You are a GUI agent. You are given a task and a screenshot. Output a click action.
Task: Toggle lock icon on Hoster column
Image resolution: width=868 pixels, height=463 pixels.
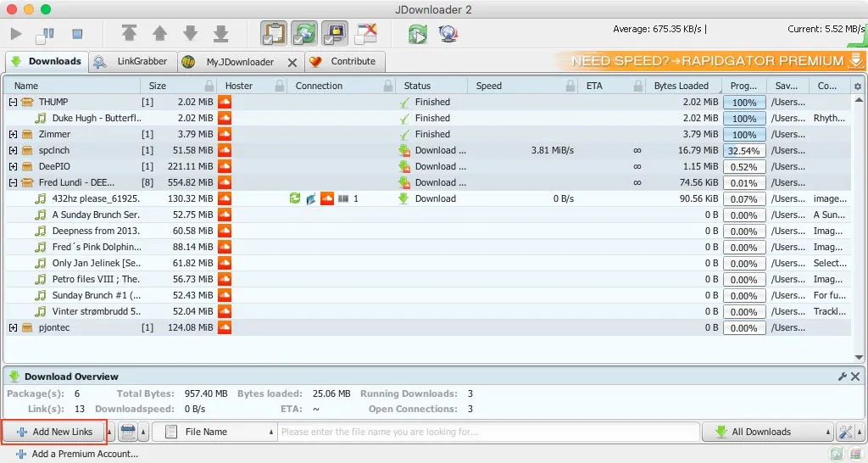pos(280,86)
